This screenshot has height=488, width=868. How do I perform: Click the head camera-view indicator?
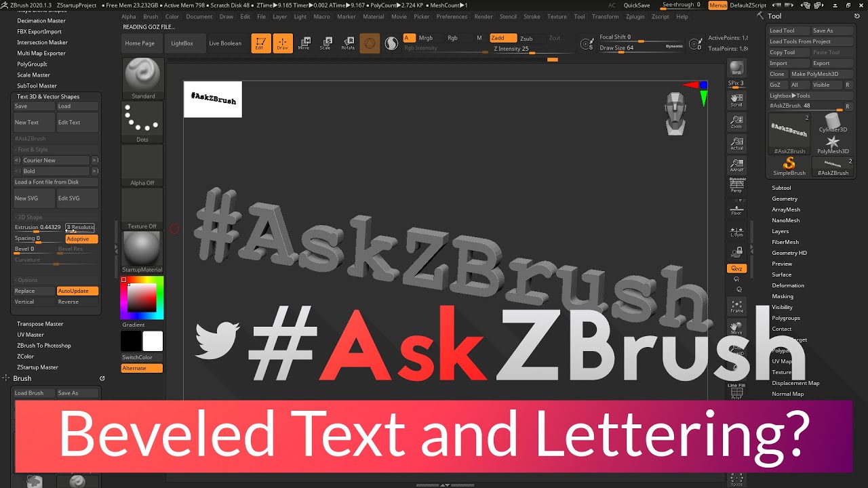675,113
